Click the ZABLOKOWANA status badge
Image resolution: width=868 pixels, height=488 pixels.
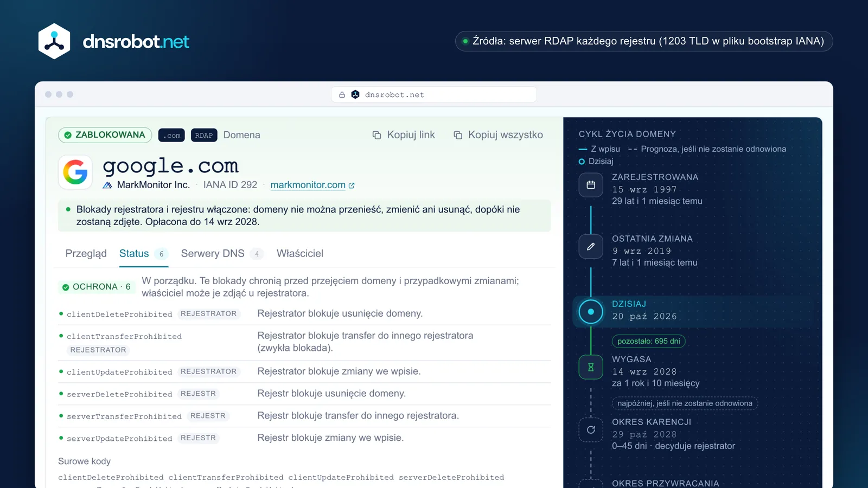click(x=105, y=135)
